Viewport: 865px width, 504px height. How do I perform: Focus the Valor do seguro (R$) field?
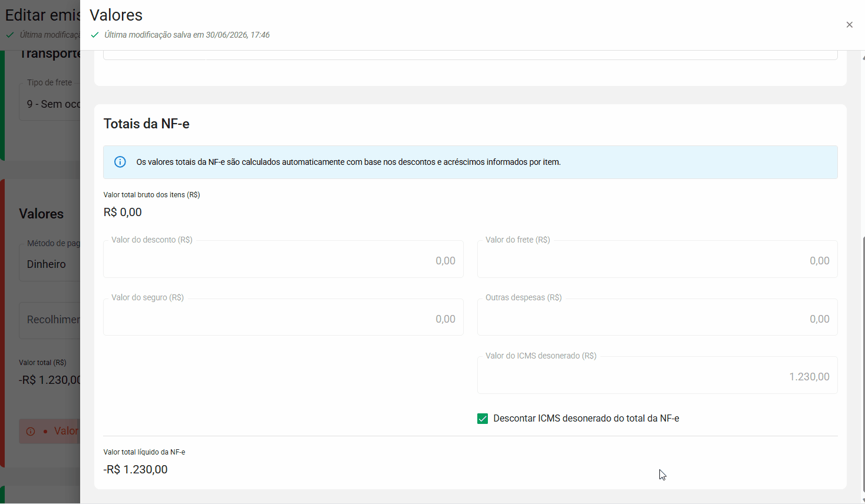pyautogui.click(x=283, y=317)
